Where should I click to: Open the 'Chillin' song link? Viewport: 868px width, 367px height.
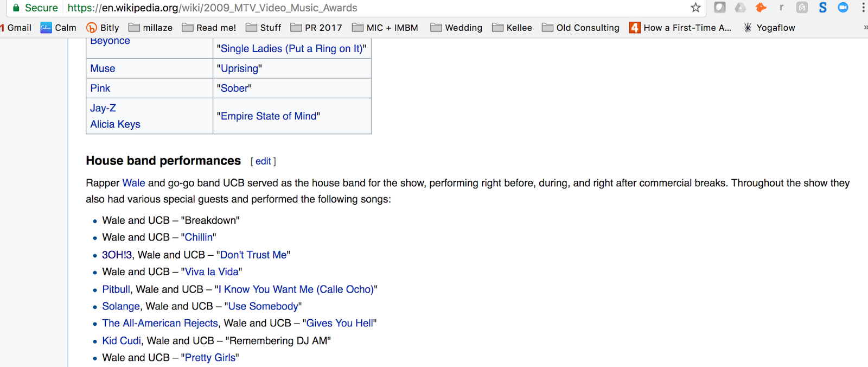click(199, 237)
